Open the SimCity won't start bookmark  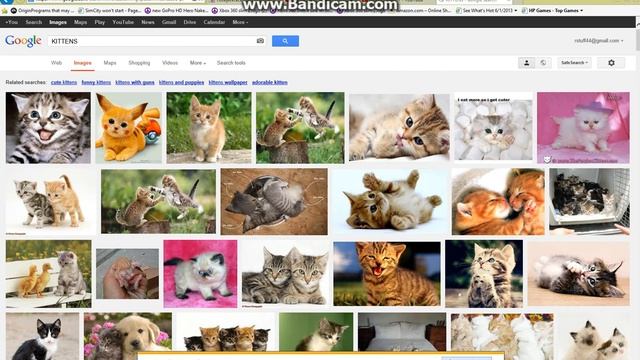click(110, 11)
